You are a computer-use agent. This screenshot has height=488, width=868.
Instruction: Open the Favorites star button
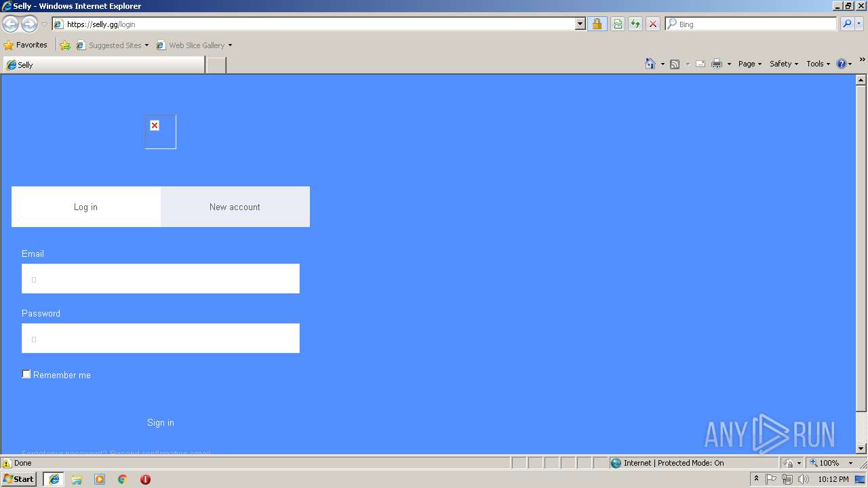point(26,45)
